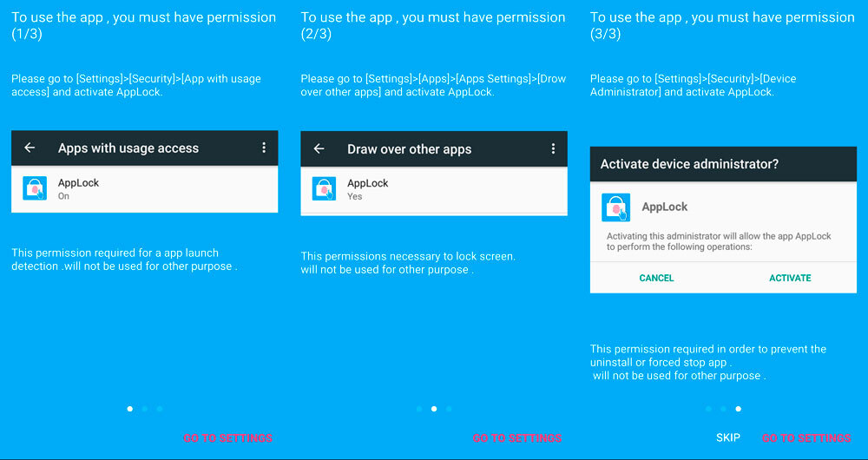This screenshot has width=868, height=460.
Task: Tap back arrow in Apps with usage access
Action: 30,148
